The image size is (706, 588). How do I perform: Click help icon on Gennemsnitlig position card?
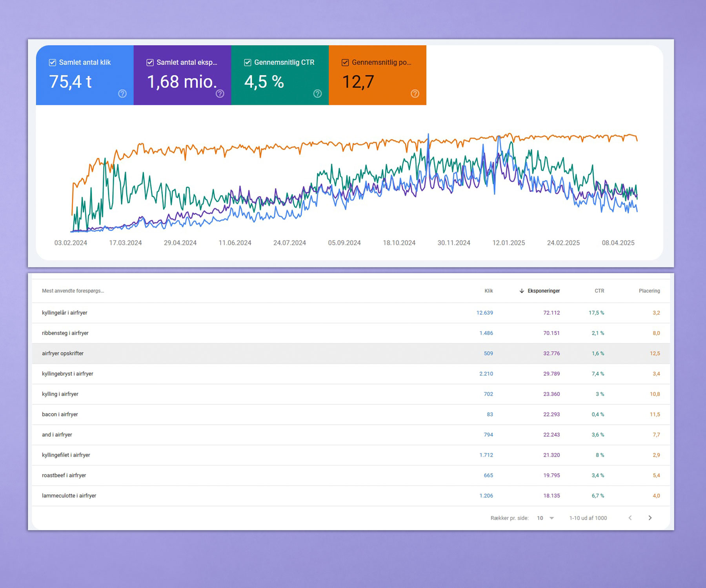coord(415,94)
